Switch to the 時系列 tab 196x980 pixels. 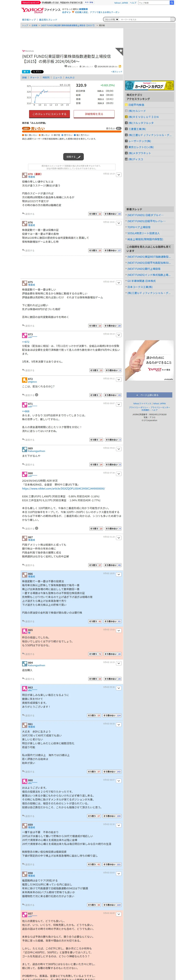(46, 77)
